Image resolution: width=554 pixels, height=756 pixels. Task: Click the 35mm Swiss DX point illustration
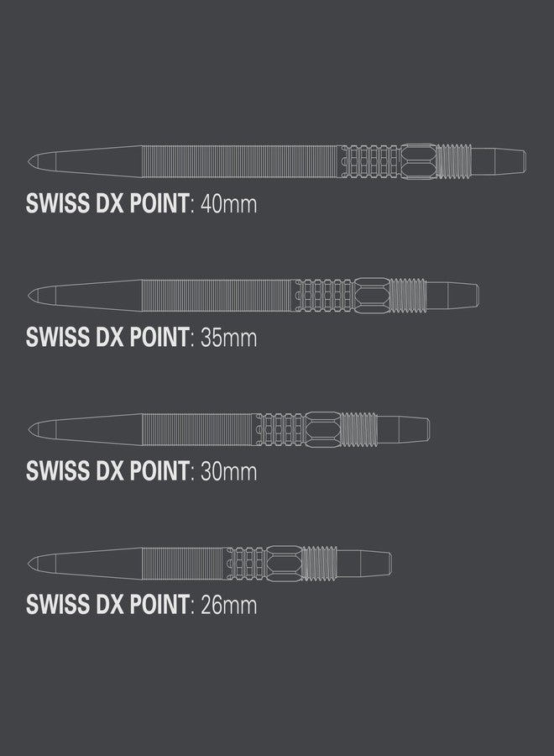pyautogui.click(x=253, y=295)
